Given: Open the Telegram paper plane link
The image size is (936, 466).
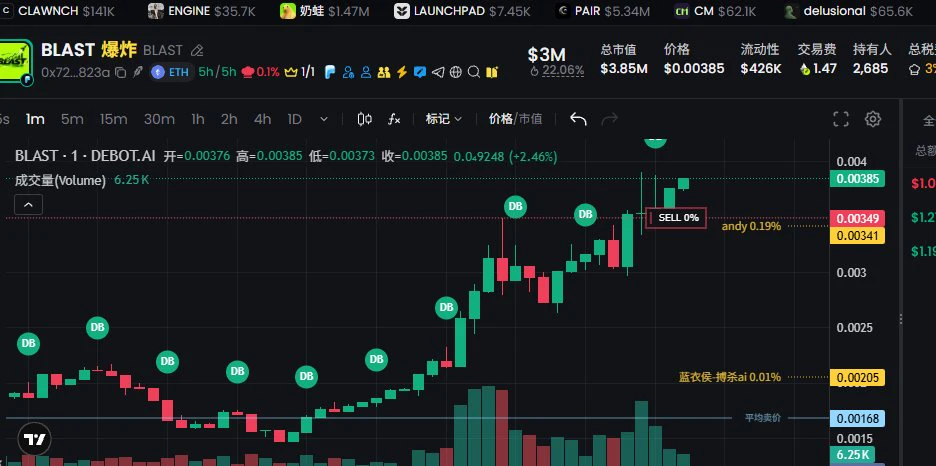Looking at the screenshot, I should [x=438, y=72].
